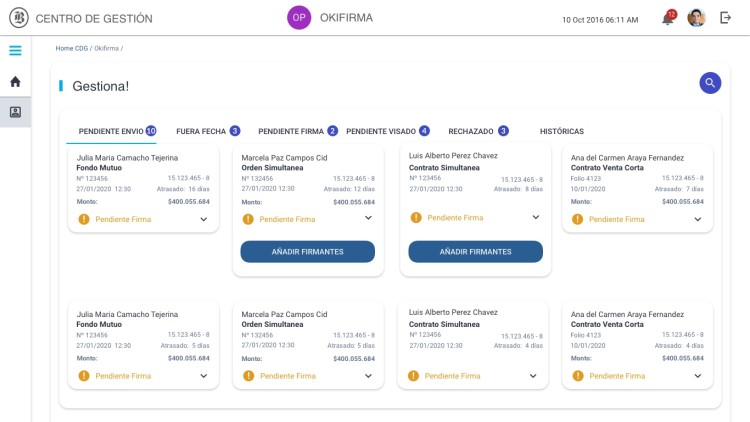
Task: Click Añadir Firmantes for Marcela Paz Campos
Action: click(308, 252)
